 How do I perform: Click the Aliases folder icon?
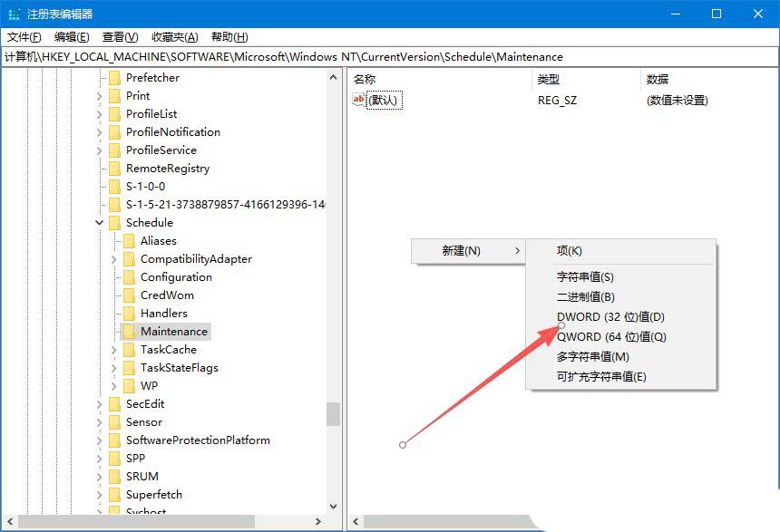click(129, 241)
